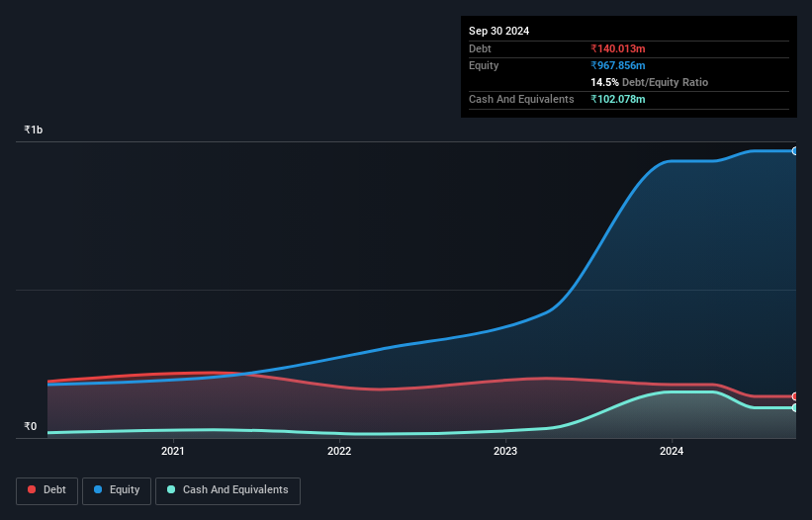
Task: Click the ₹0 y-axis label
Action: pyautogui.click(x=31, y=426)
